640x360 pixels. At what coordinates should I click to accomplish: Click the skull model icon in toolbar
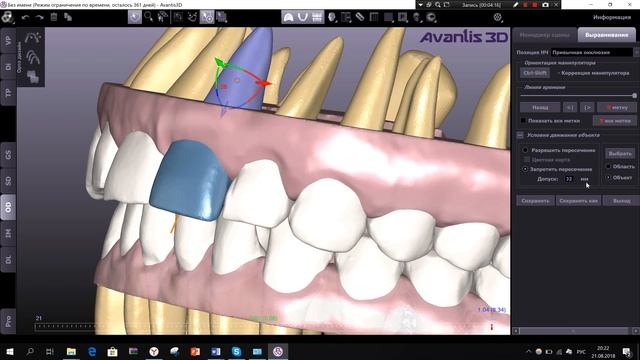point(417,17)
